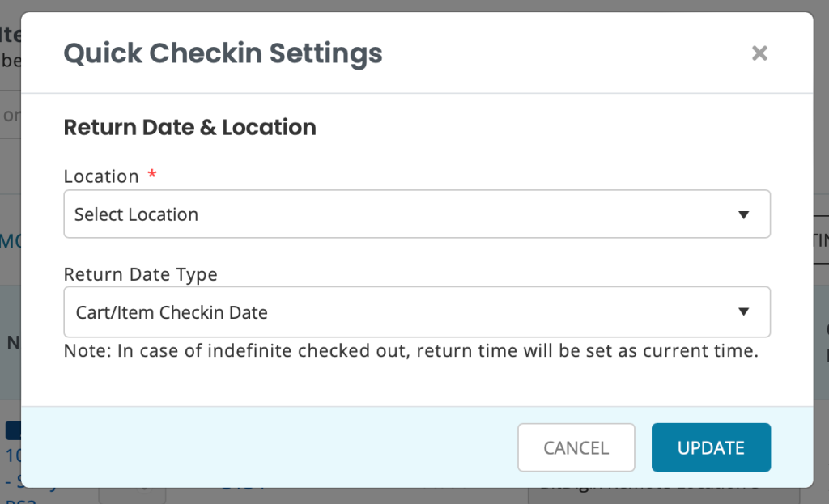This screenshot has height=504, width=829.
Task: Click the dimmed tab at right edge
Action: [x=821, y=239]
